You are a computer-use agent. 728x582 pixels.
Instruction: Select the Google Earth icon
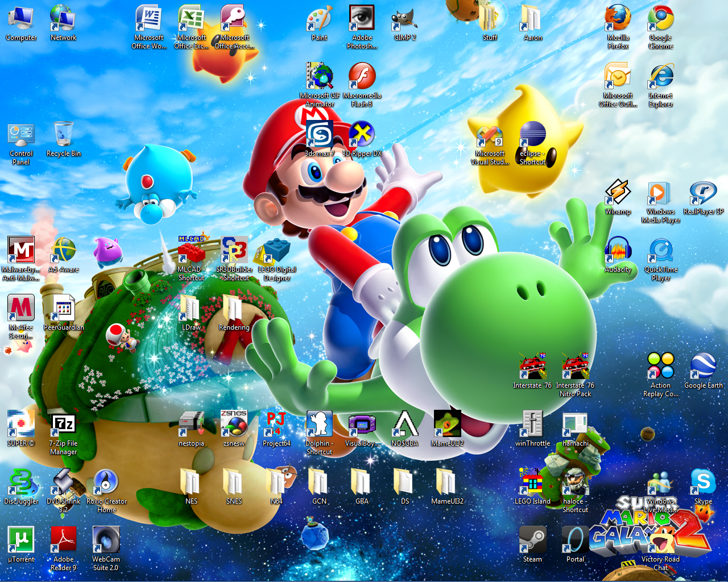[703, 367]
